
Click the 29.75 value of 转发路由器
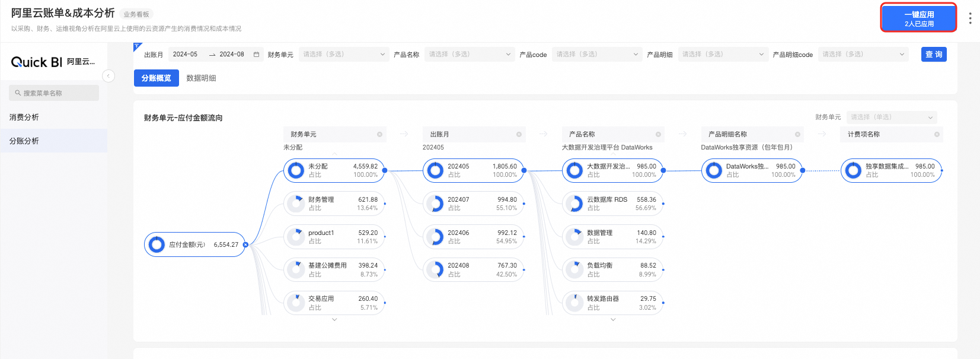[x=648, y=299]
